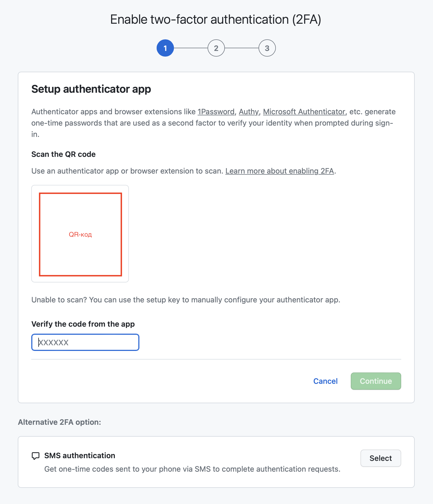Open the Microsoft Authenticator link
The height and width of the screenshot is (504, 433).
(304, 112)
